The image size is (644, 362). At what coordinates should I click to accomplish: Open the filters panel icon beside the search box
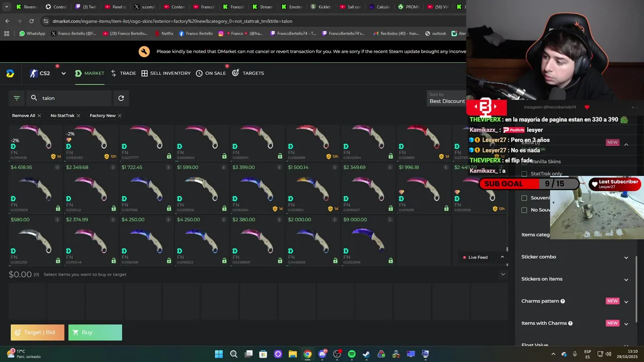17,98
